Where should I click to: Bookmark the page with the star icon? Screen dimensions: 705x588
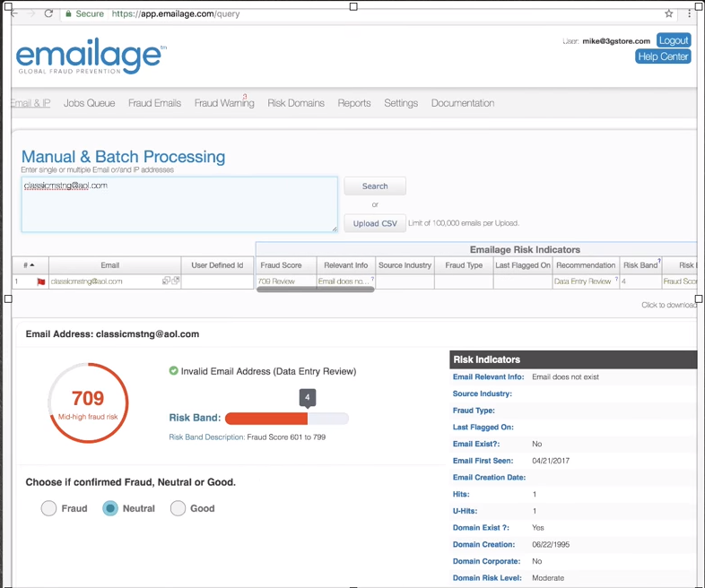click(669, 13)
